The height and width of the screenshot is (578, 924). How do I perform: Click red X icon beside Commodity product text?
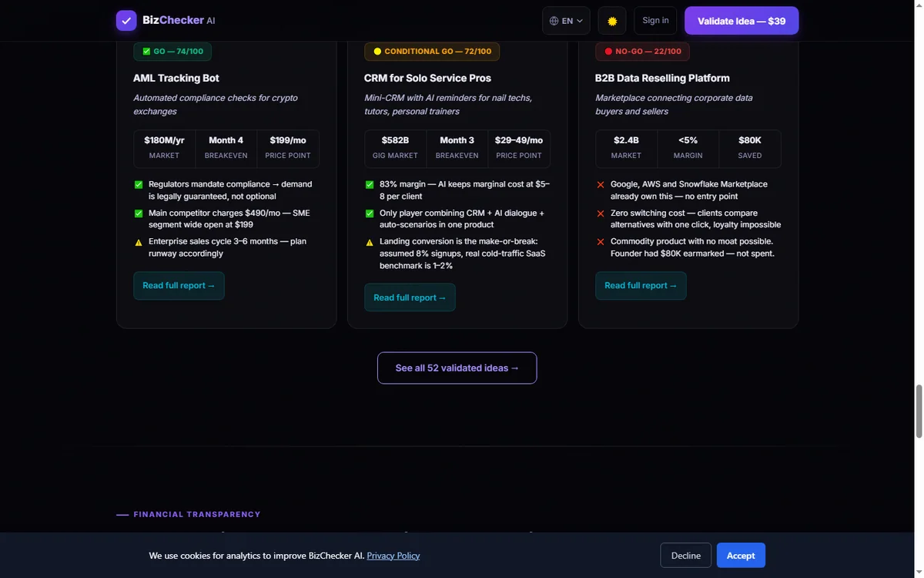click(601, 242)
